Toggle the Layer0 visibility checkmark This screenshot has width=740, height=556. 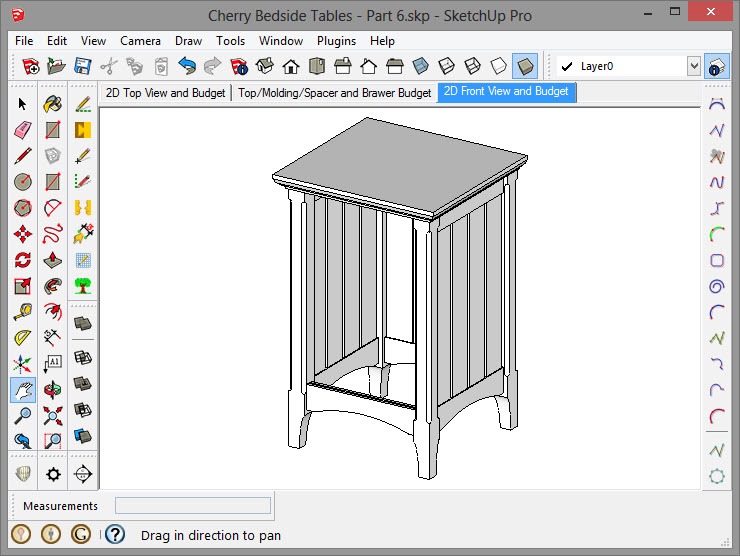pos(567,67)
